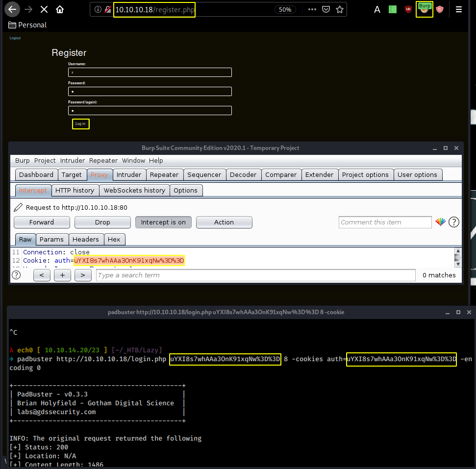
Task: Switch to the Dashboard tab
Action: [x=36, y=174]
